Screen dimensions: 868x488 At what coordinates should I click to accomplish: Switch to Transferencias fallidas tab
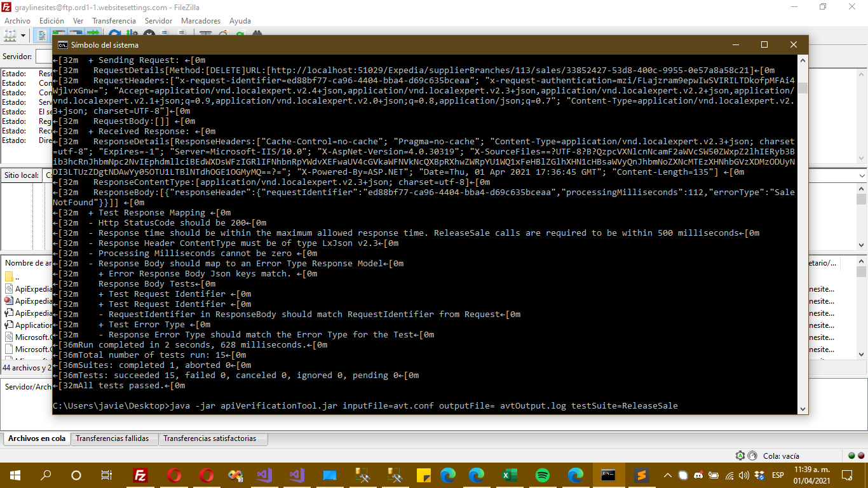click(x=112, y=438)
